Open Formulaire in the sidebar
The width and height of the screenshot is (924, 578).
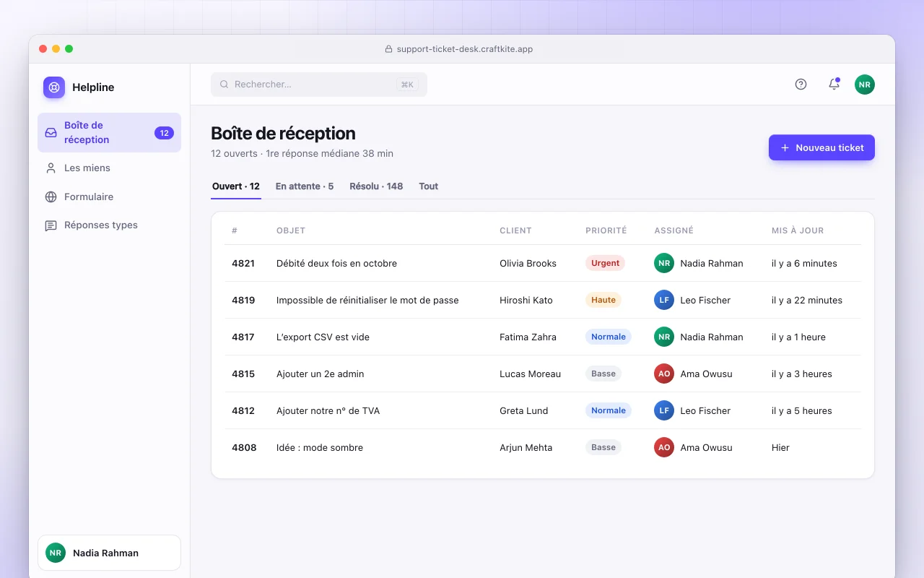click(109, 197)
